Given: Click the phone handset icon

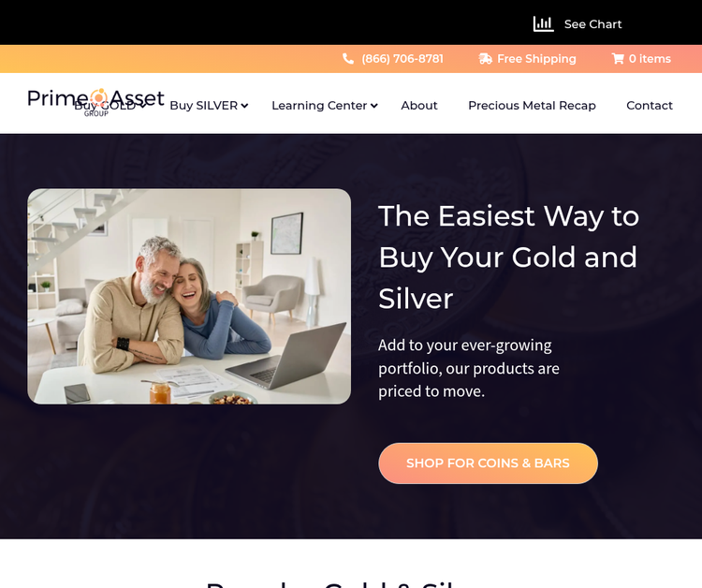Looking at the screenshot, I should pos(348,59).
